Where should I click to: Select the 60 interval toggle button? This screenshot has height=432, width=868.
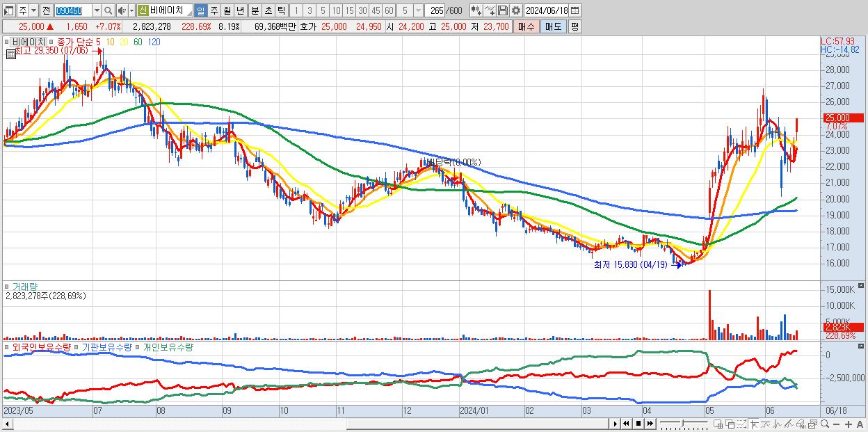[389, 11]
